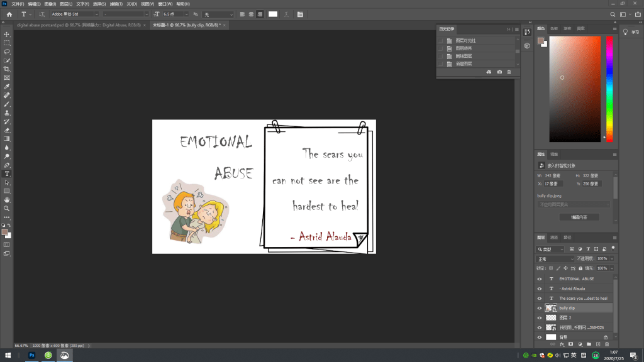Viewport: 644px width, 362px height.
Task: Click the fx layer style icon
Action: [x=562, y=344]
